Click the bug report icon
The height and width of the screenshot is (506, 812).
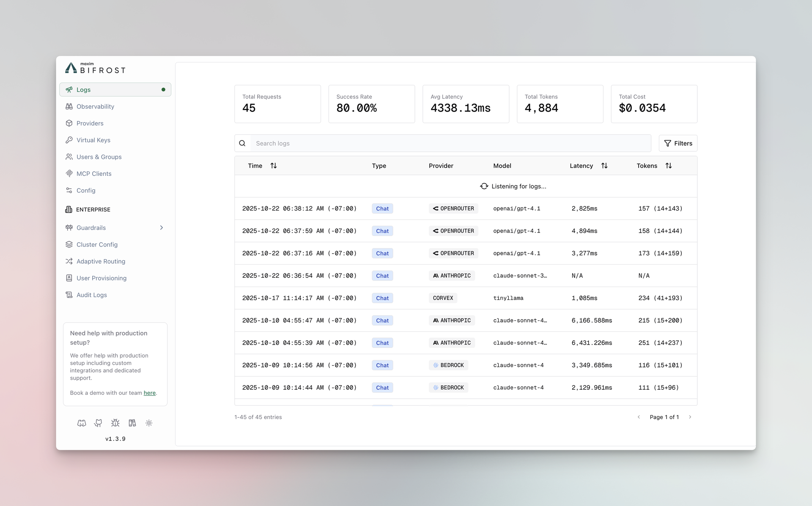pos(115,423)
